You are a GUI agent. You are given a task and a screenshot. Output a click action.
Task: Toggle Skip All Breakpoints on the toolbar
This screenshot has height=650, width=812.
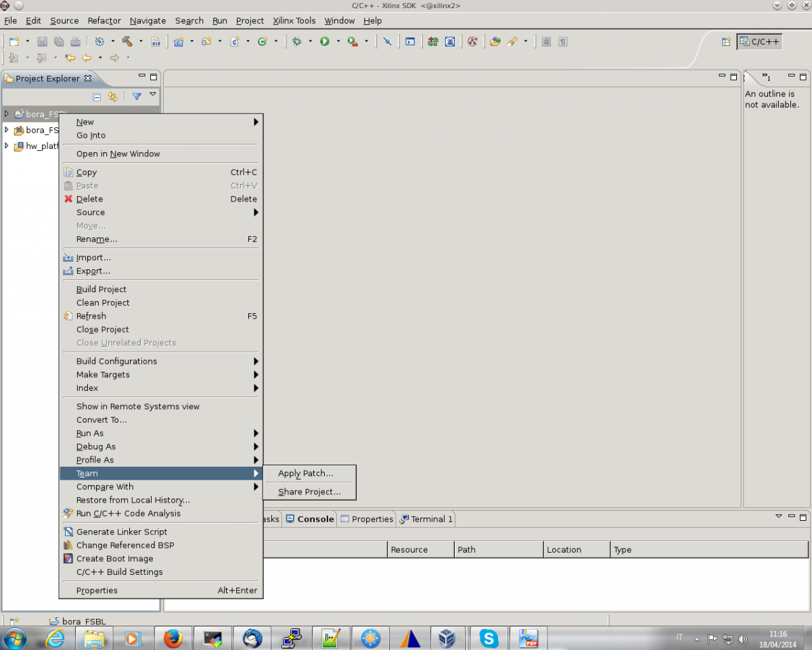point(388,41)
